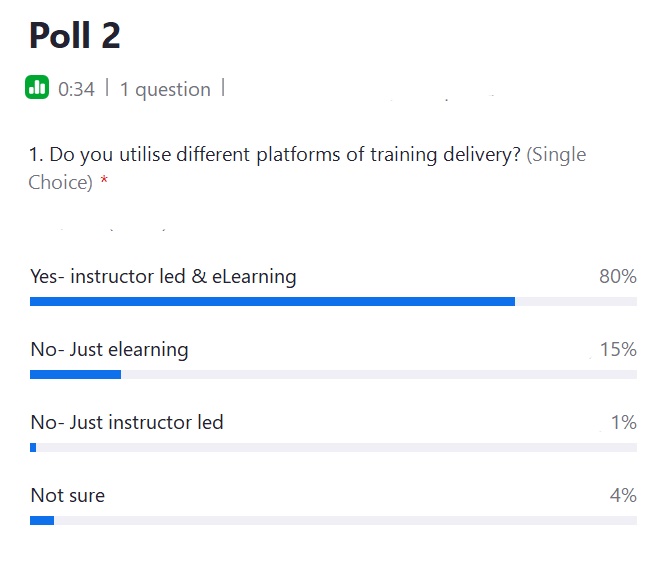Select the Not sure option
The width and height of the screenshot is (663, 573).
pos(68,496)
